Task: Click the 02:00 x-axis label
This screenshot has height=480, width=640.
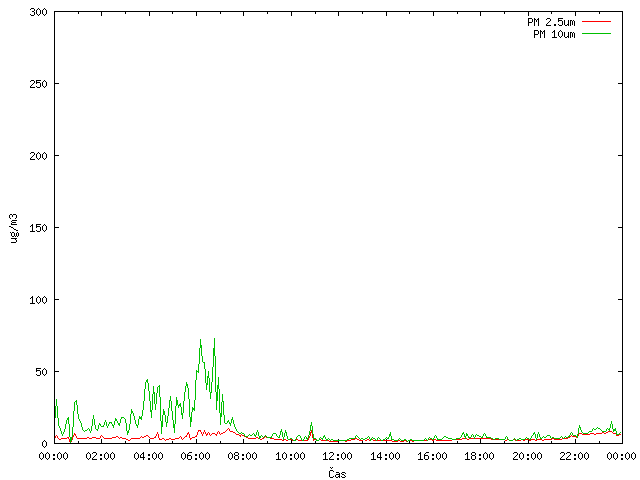Action: pos(101,456)
